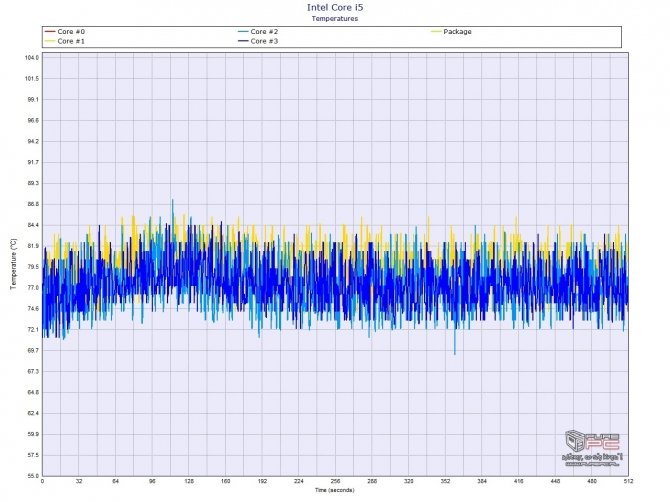670x502 pixels.
Task: Select the Core #2 legend label
Action: coord(264,32)
